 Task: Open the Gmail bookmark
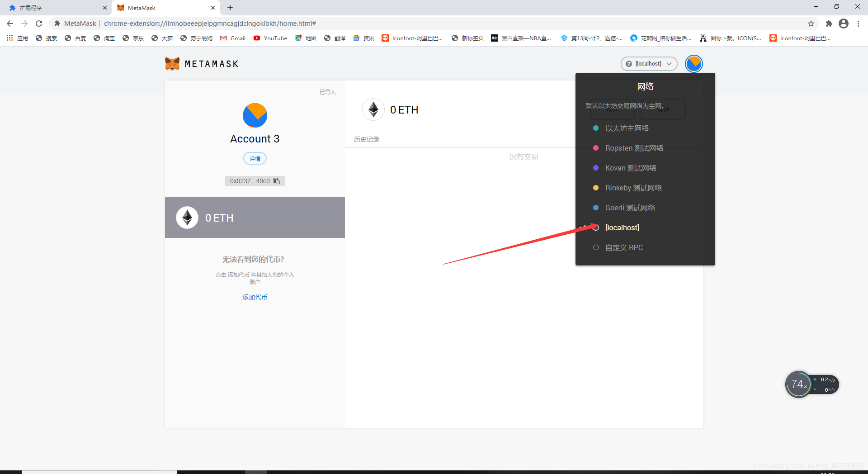click(x=233, y=38)
